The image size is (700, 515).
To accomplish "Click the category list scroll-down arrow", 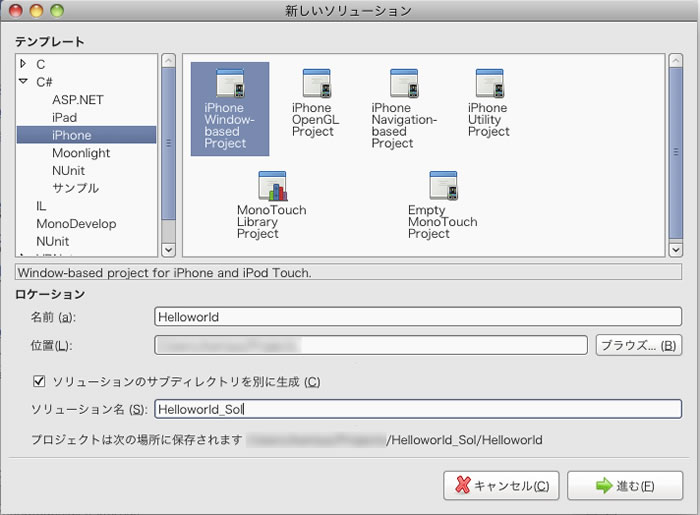I will [x=168, y=249].
